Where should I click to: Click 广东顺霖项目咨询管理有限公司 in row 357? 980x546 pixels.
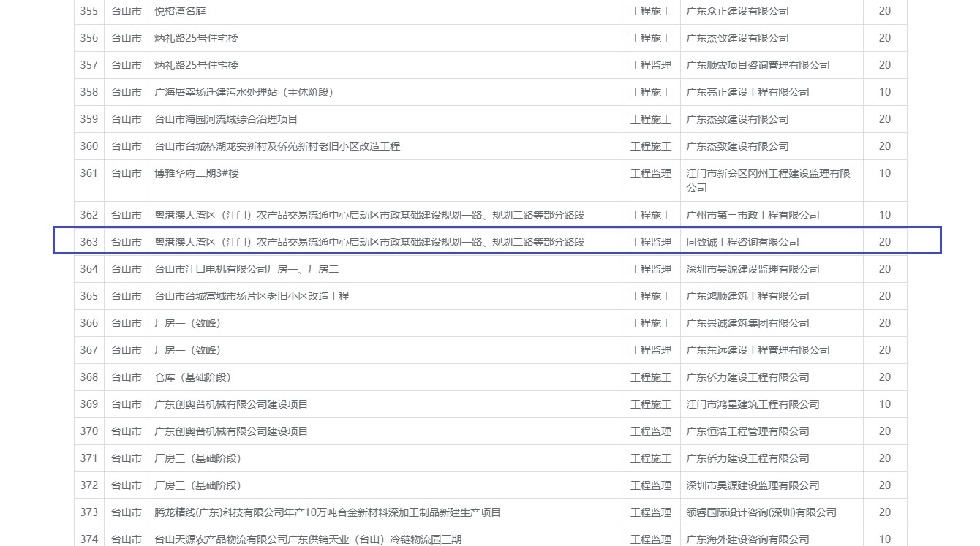(x=758, y=65)
